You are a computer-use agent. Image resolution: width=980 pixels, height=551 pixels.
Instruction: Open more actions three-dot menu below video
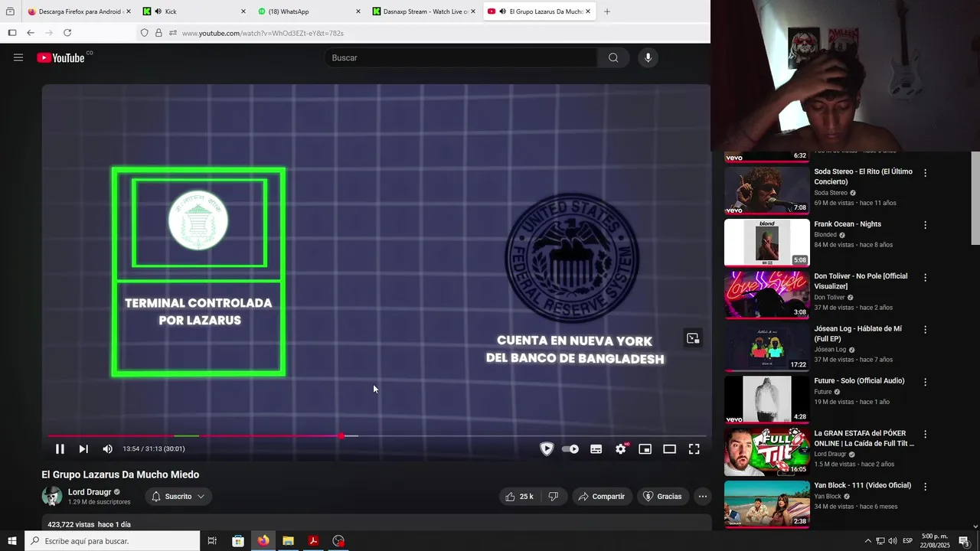pyautogui.click(x=702, y=497)
